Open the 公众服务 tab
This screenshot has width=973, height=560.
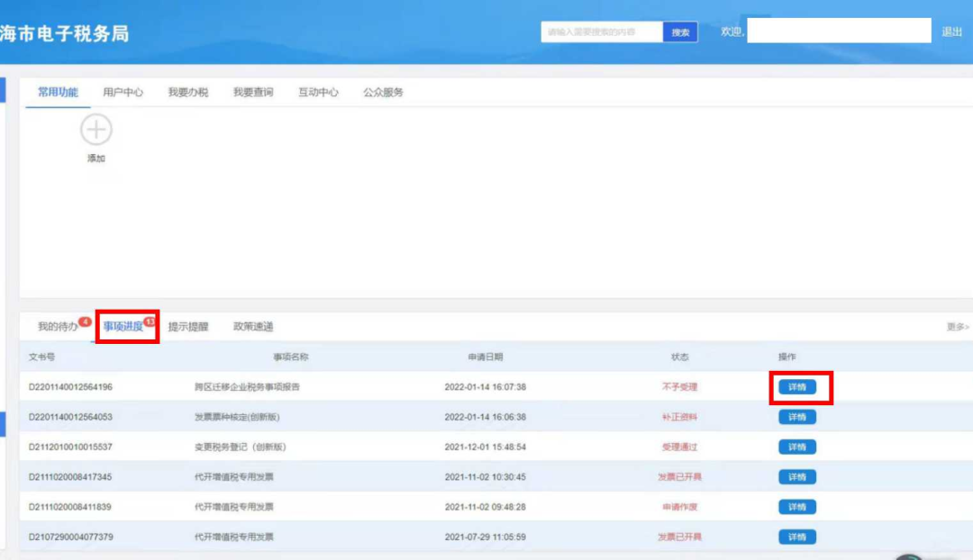383,92
